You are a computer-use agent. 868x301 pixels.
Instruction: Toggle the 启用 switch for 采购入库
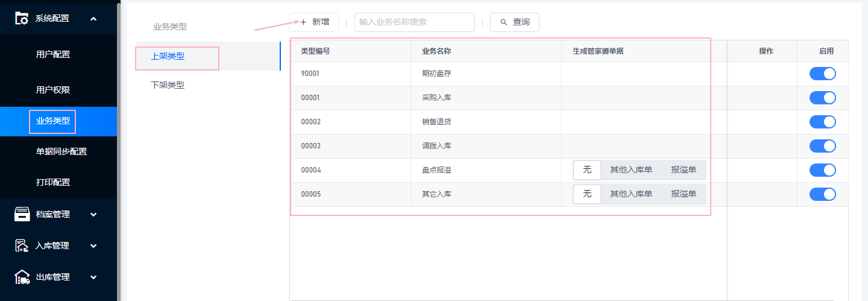pyautogui.click(x=823, y=98)
